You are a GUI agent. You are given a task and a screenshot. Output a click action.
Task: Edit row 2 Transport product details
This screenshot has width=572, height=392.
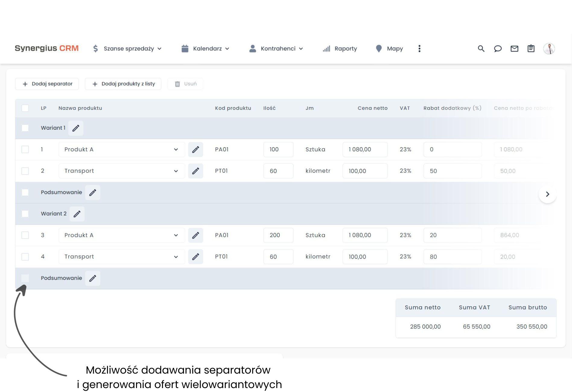tap(195, 171)
